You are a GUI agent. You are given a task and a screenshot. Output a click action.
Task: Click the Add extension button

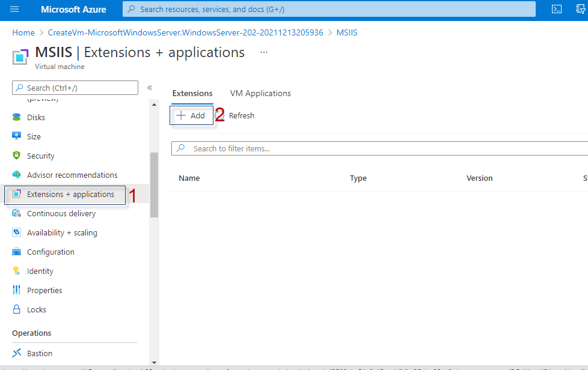pyautogui.click(x=191, y=115)
